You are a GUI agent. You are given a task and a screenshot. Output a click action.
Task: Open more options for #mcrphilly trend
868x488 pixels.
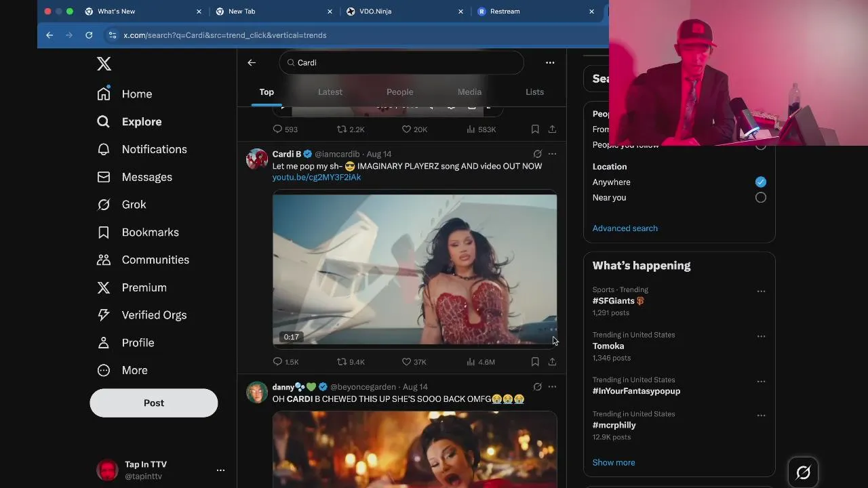pos(761,415)
